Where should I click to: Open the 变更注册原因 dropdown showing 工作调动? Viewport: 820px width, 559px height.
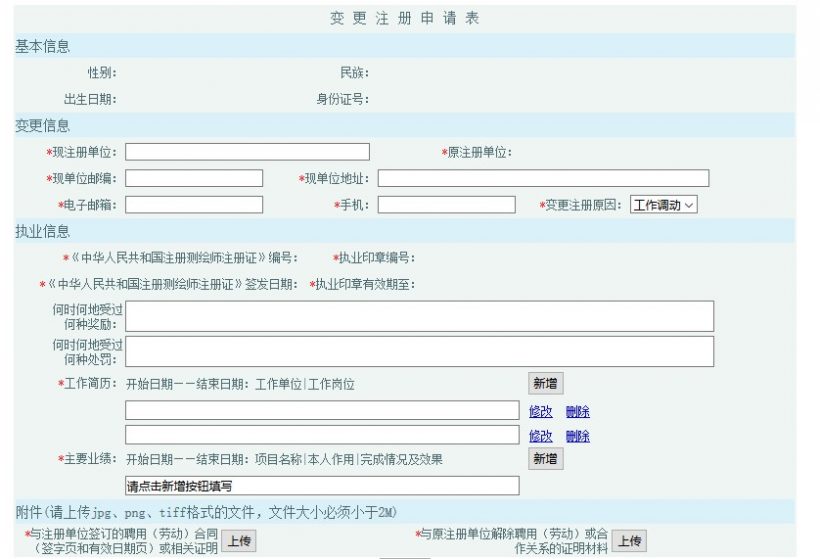pos(664,205)
